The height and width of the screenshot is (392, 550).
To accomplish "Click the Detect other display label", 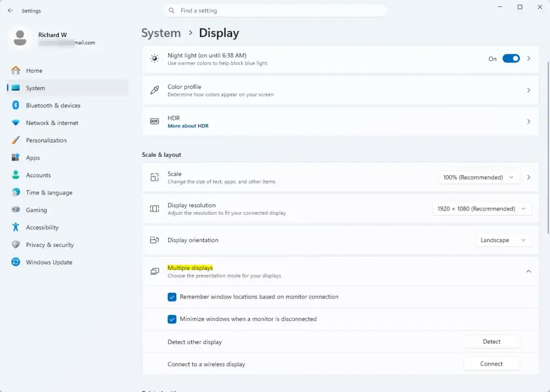I will (x=194, y=342).
